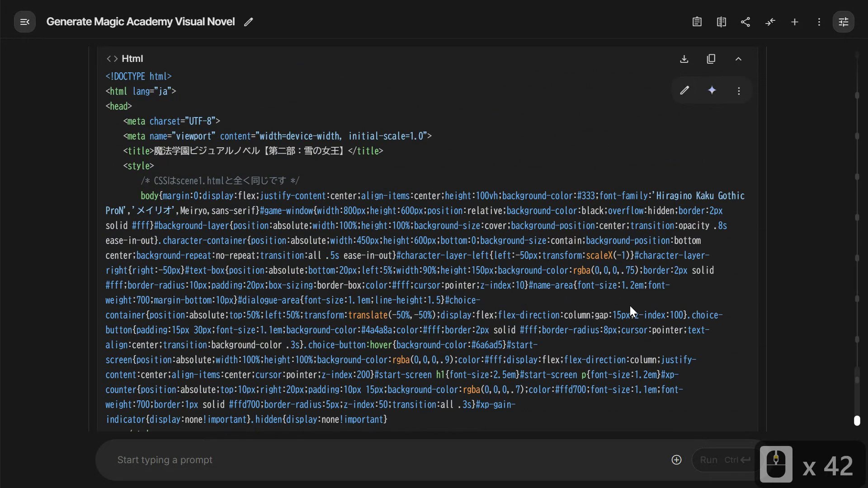The height and width of the screenshot is (488, 868).
Task: Click the white conversation scrollbar thumb
Action: (857, 421)
